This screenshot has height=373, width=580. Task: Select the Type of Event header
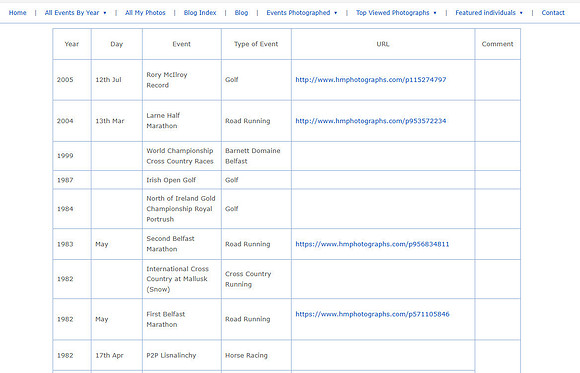[256, 44]
